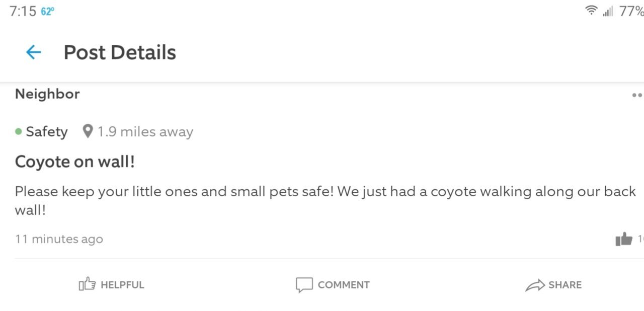Click the speech bubble comment icon
This screenshot has height=311, width=644.
(304, 285)
